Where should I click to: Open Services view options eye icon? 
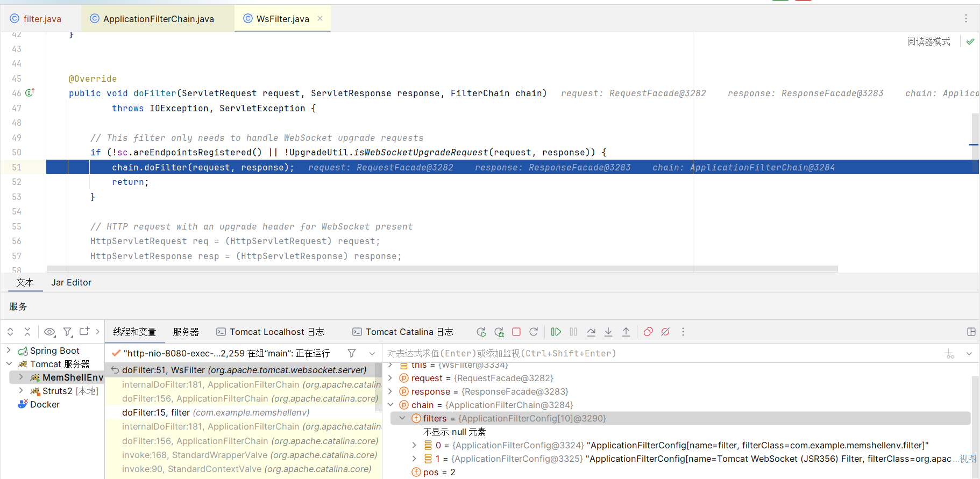[49, 332]
